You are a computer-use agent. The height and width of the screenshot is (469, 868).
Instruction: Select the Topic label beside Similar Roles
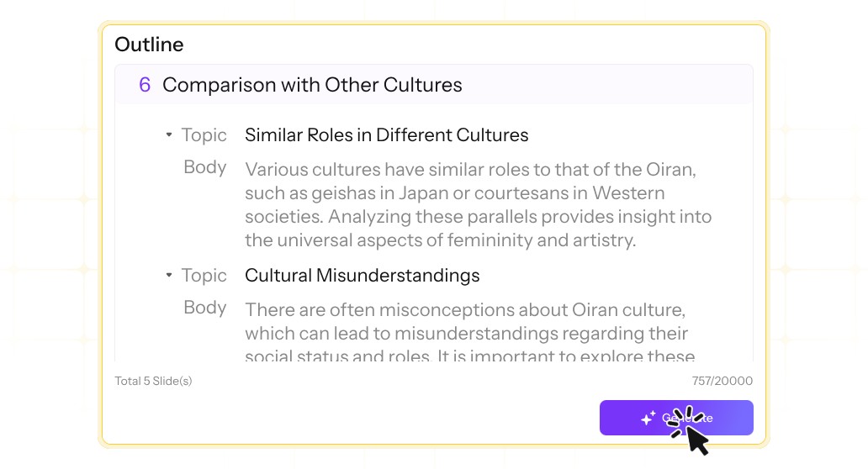(x=204, y=134)
